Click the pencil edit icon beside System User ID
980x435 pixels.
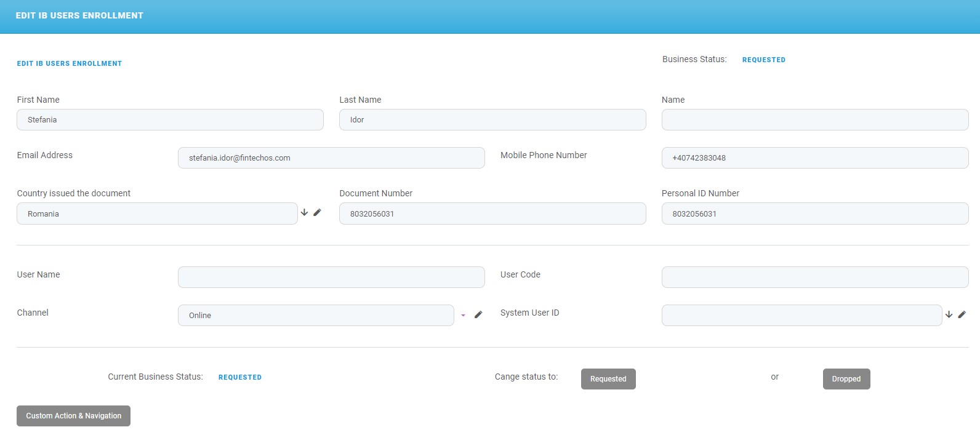point(962,314)
